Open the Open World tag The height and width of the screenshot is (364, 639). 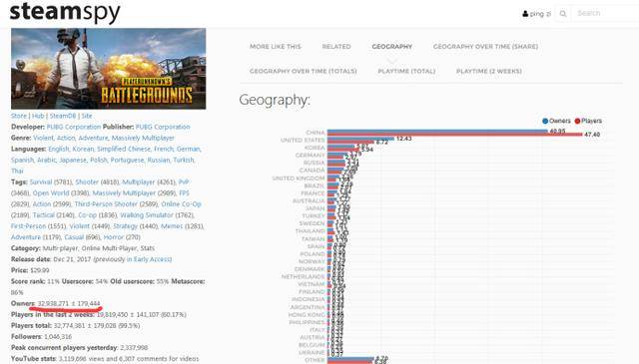pos(51,193)
